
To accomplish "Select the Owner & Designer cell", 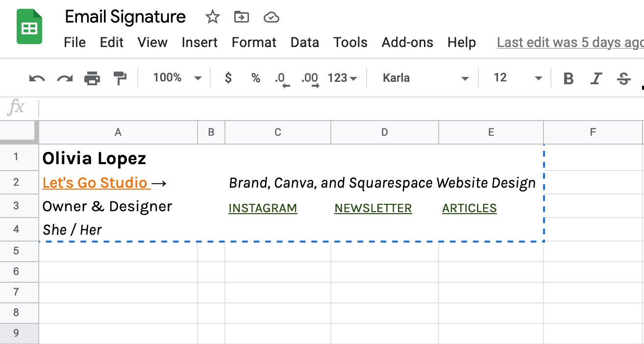I will (x=118, y=206).
